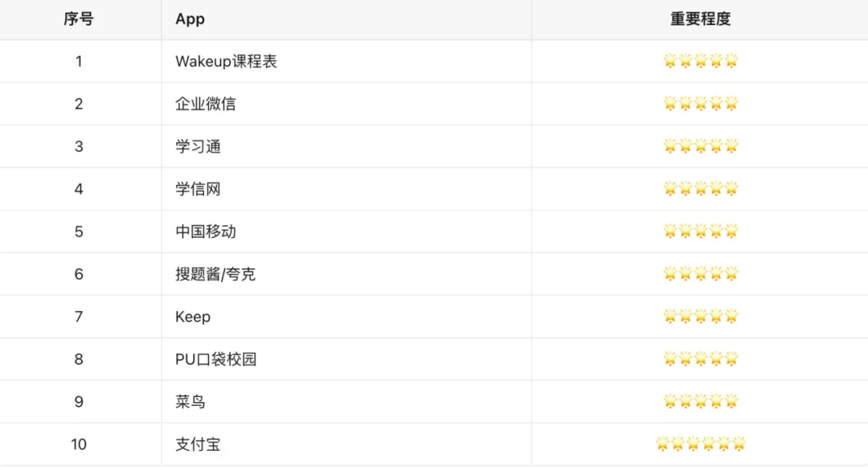The height and width of the screenshot is (467, 868).
Task: Click the six-star rating for 支付宝
Action: coord(700,444)
